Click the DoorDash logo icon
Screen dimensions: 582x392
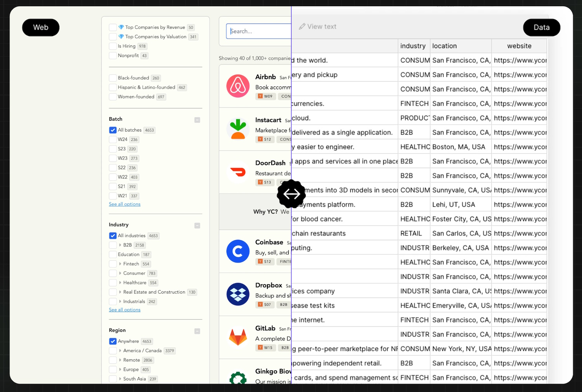click(238, 172)
